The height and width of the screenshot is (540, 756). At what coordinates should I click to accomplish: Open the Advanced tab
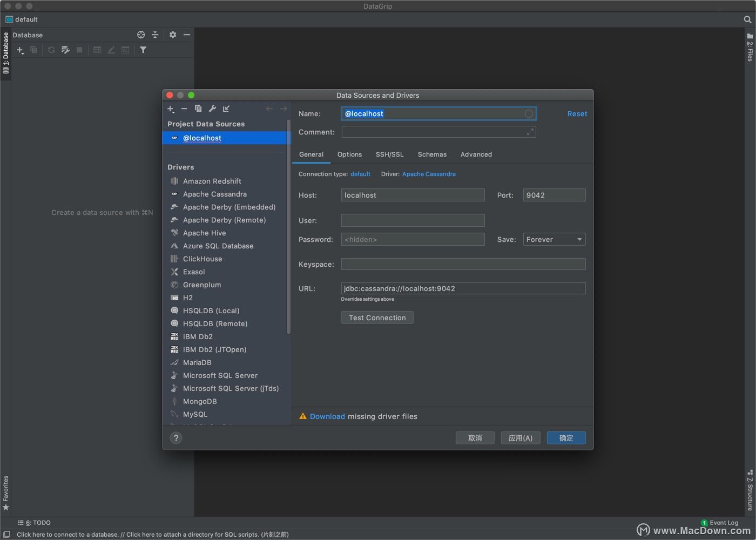(x=476, y=154)
